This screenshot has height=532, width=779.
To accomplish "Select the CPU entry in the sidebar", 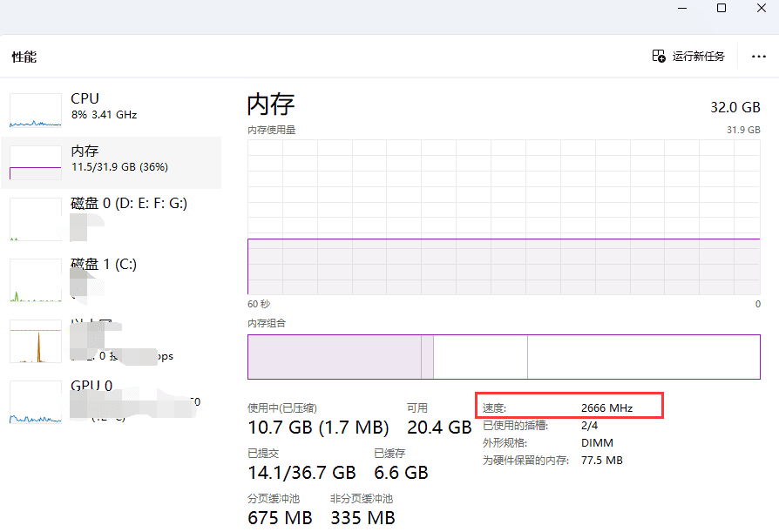I will (x=85, y=98).
